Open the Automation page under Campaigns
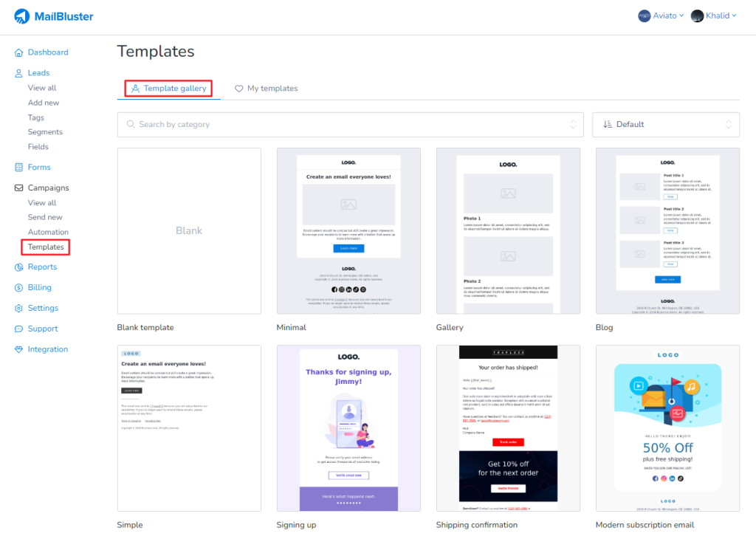This screenshot has height=539, width=756. tap(47, 232)
